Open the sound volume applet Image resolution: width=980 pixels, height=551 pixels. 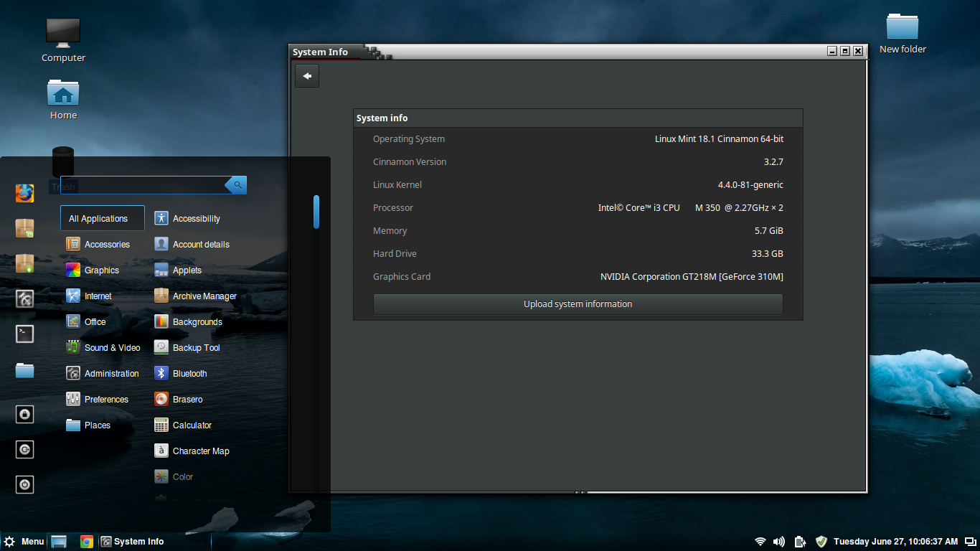click(x=779, y=542)
